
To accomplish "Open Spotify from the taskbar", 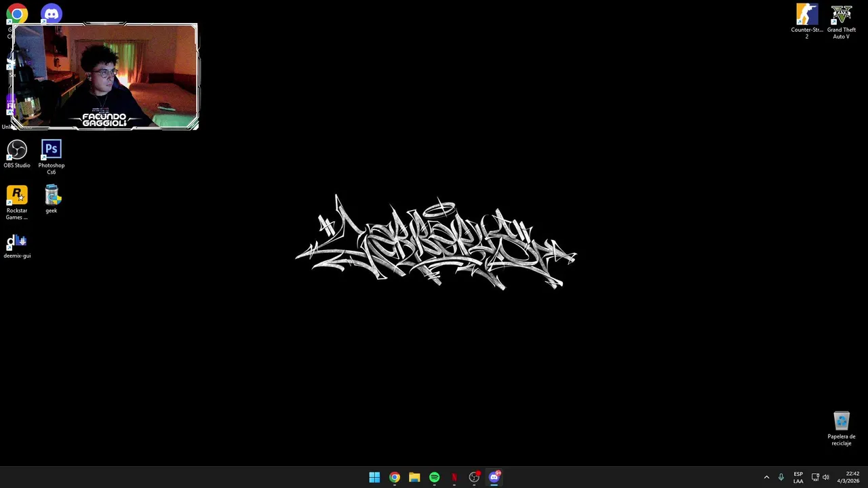I will (x=434, y=477).
